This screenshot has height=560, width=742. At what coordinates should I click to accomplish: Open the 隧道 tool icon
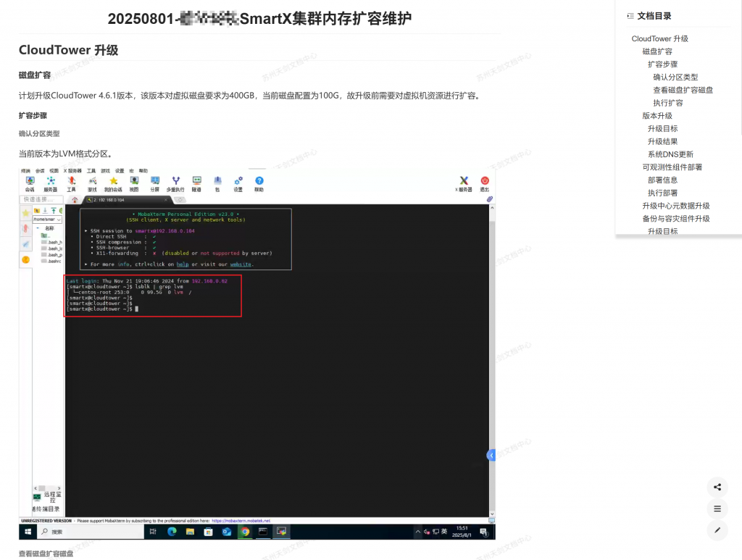(x=196, y=182)
